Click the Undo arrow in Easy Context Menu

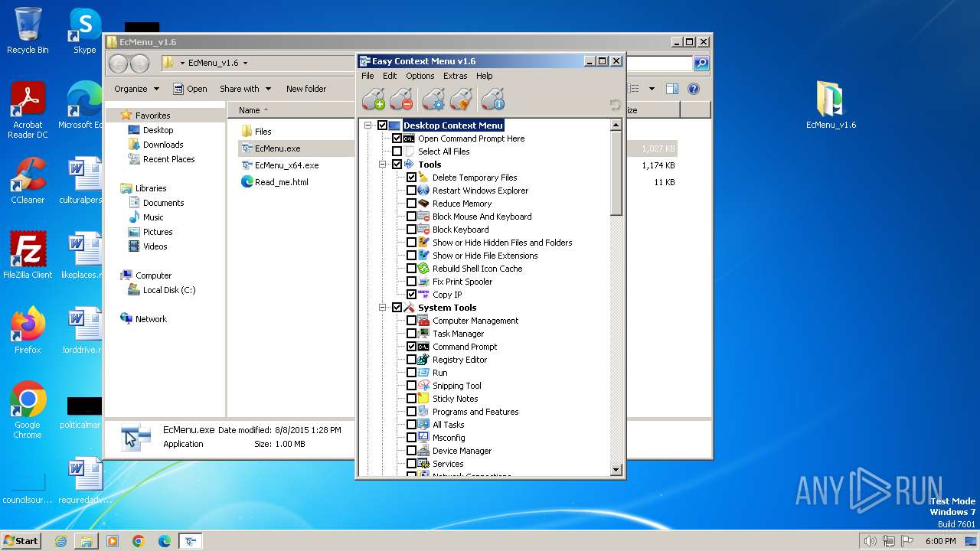[x=615, y=104]
